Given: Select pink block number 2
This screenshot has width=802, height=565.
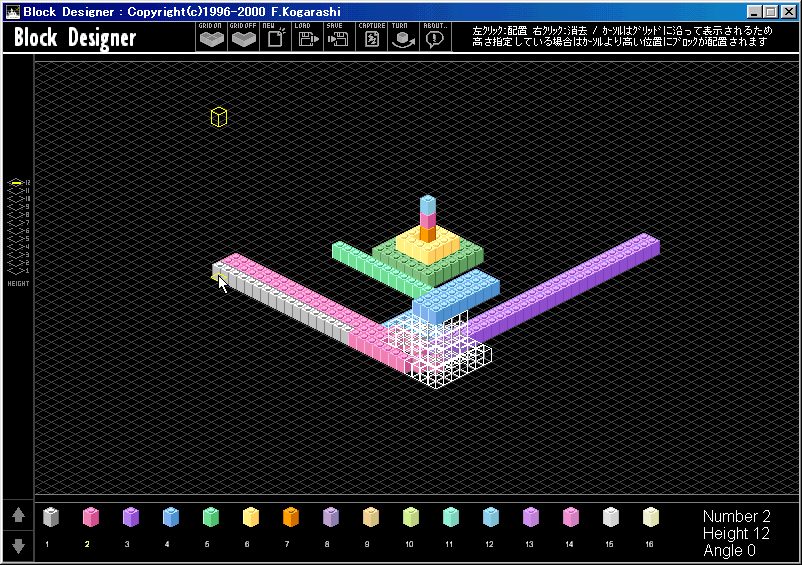Looking at the screenshot, I should coord(91,517).
